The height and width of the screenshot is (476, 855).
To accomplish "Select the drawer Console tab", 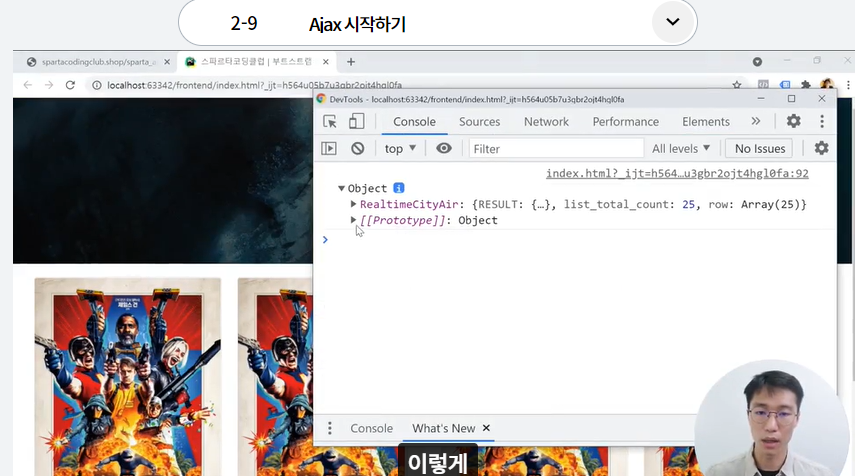I will tap(371, 428).
